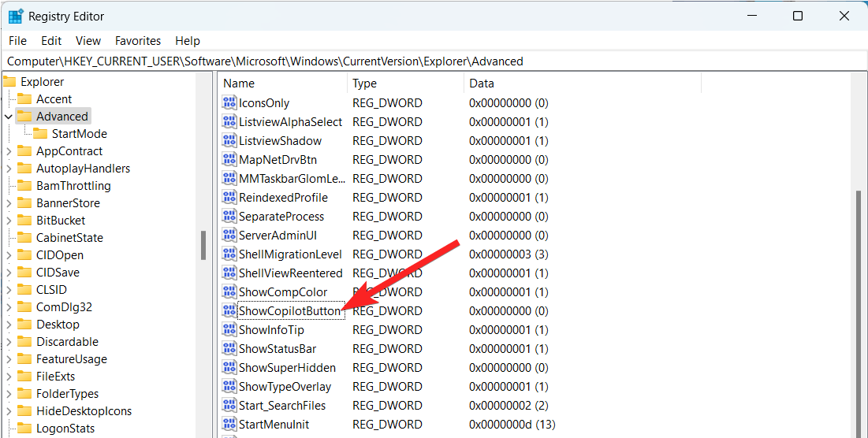Click the DWORD icon next to StartMenuInit

point(229,425)
